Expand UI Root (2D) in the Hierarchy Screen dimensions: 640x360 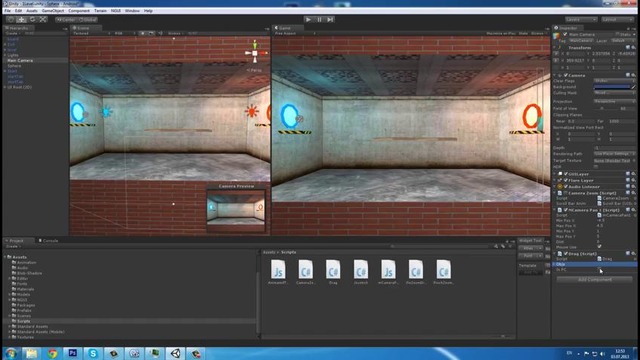(x=5, y=87)
